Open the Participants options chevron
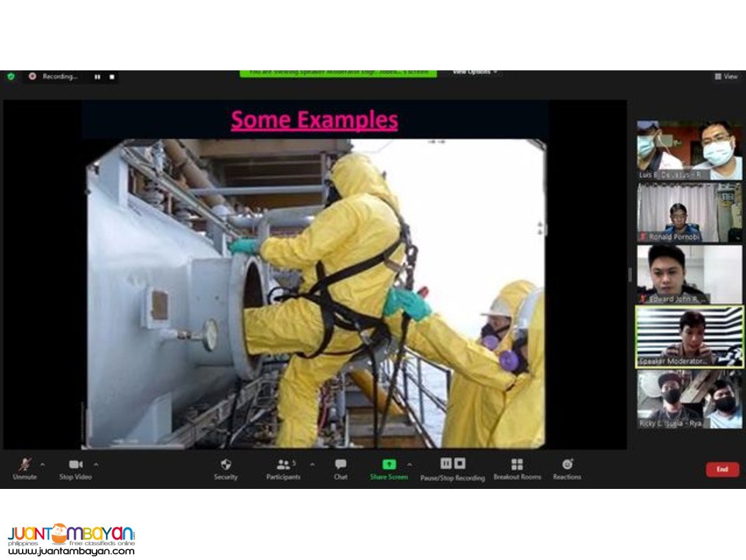 click(310, 465)
